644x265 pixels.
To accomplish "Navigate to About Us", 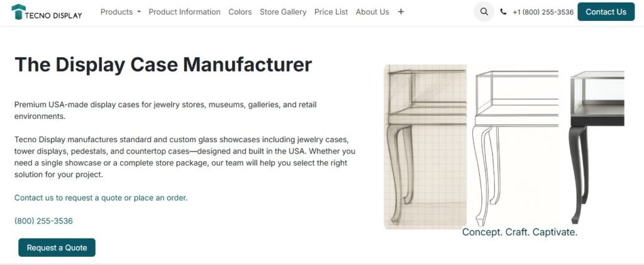I will [x=372, y=12].
